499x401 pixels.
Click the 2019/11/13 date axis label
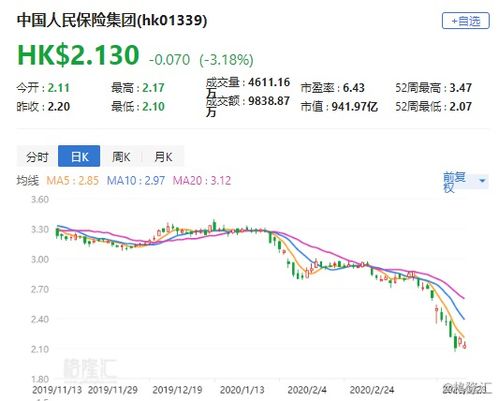click(57, 390)
